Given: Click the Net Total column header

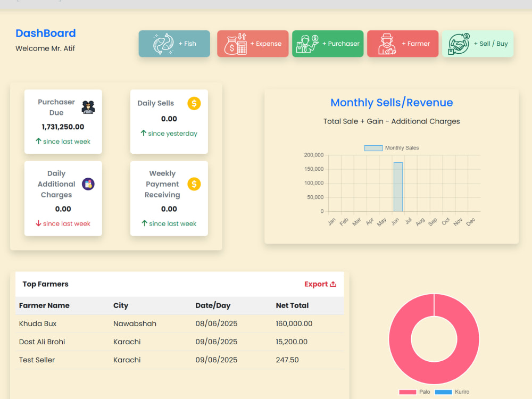Looking at the screenshot, I should pos(292,305).
